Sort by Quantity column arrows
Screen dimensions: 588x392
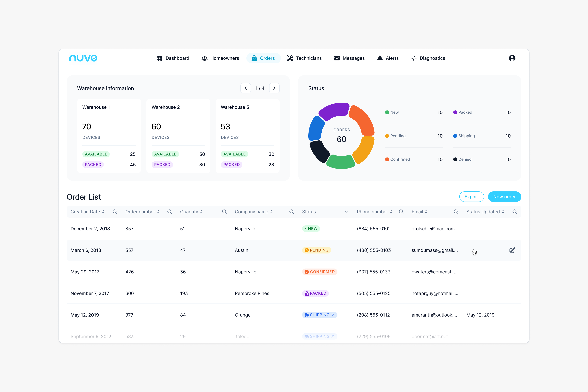pyautogui.click(x=201, y=212)
